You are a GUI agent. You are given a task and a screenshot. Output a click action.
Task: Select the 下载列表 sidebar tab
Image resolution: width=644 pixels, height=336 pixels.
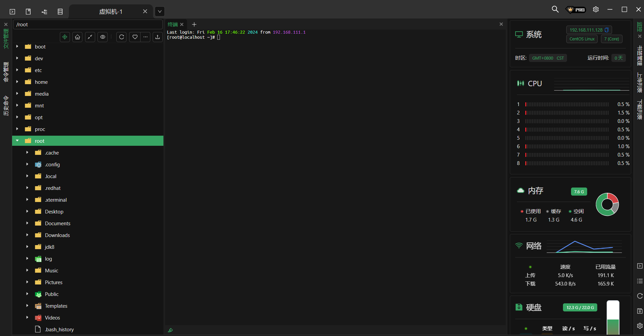(640, 108)
